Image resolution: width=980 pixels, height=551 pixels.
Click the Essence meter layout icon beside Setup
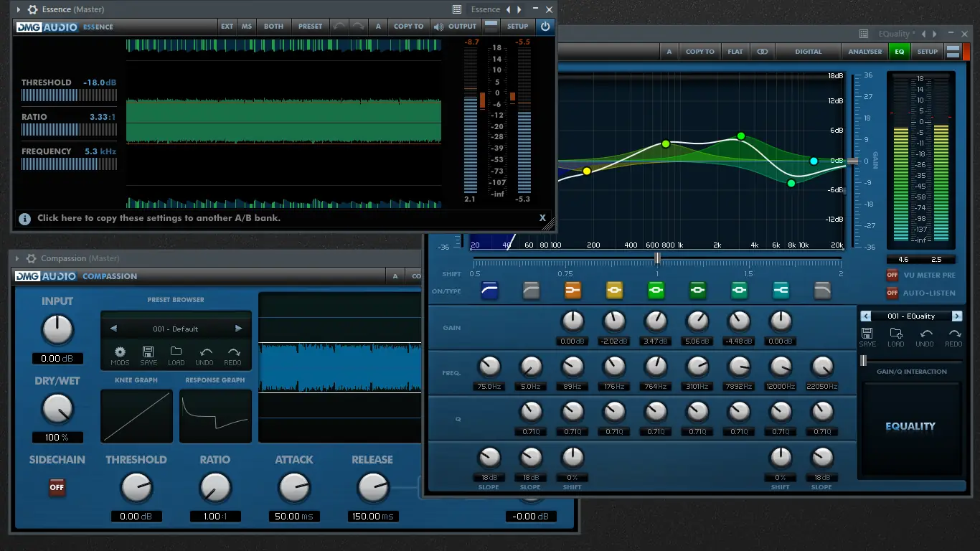click(491, 27)
